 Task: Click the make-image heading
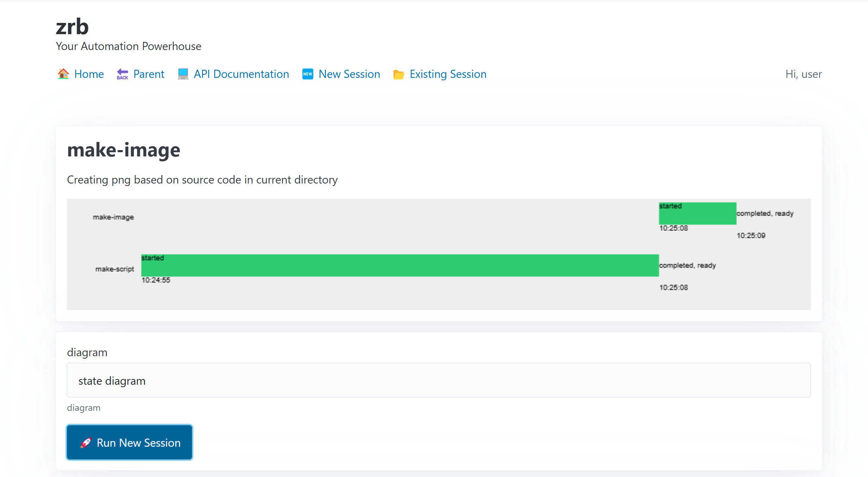click(x=124, y=150)
